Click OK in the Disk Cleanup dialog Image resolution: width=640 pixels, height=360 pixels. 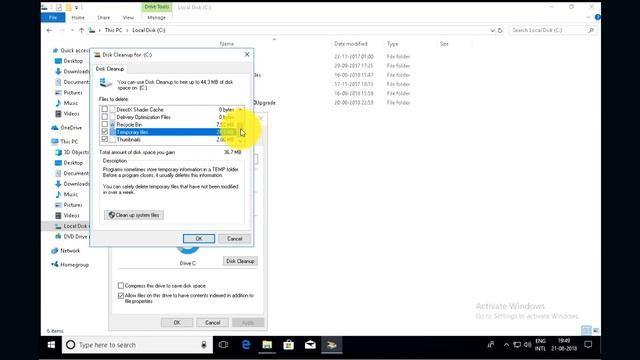(199, 238)
